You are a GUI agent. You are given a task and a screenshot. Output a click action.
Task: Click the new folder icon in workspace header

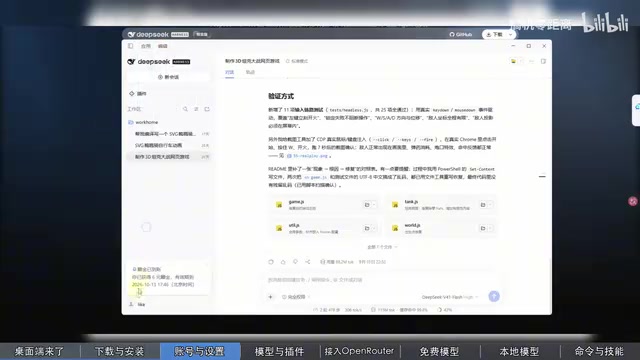tap(207, 109)
